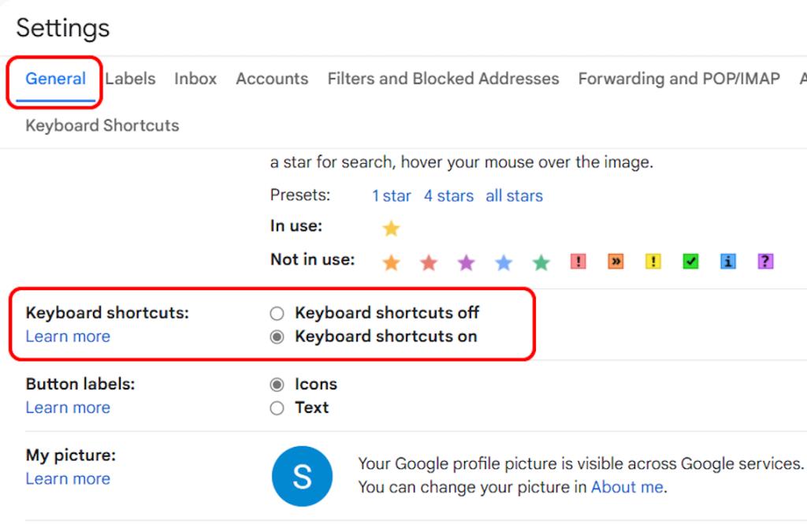
Task: Click the purple question mark icon
Action: click(x=765, y=262)
